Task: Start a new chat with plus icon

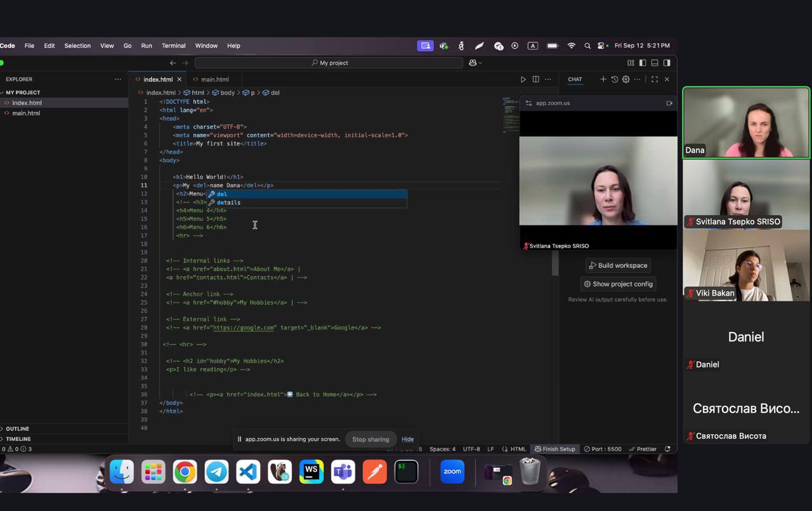Action: pos(603,79)
